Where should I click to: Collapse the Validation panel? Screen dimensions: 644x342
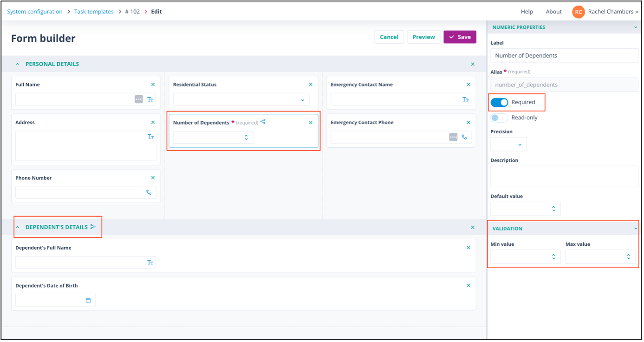tap(636, 229)
